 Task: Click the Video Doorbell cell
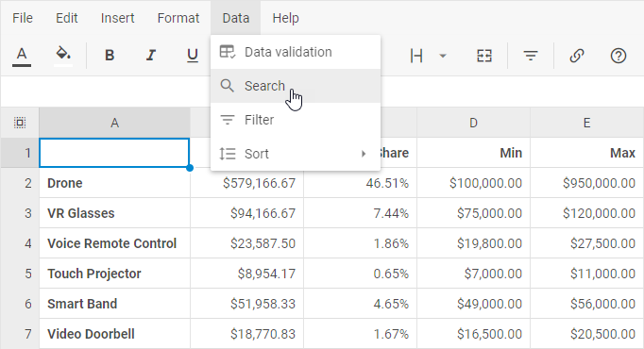114,334
